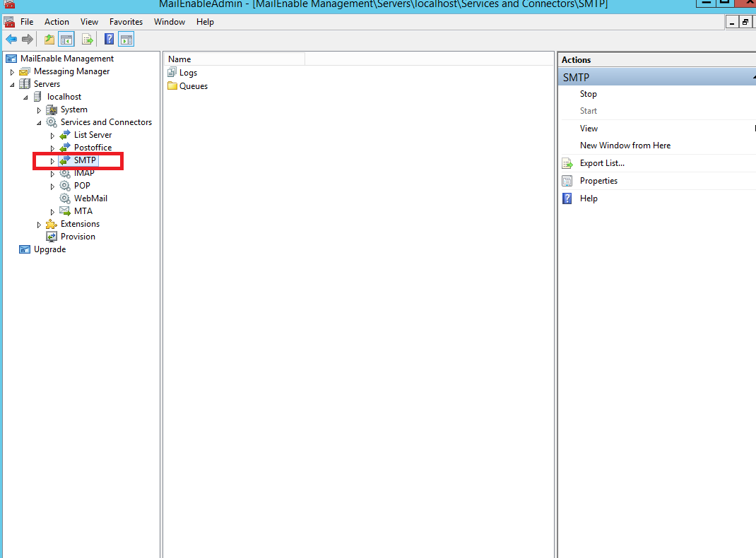The height and width of the screenshot is (558, 756).
Task: Open the Logs item in list
Action: coord(188,73)
